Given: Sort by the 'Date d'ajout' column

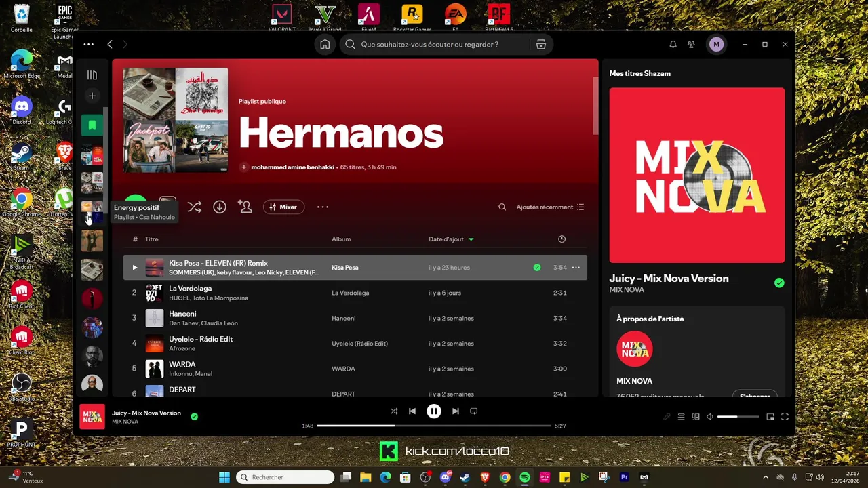Looking at the screenshot, I should (x=451, y=239).
